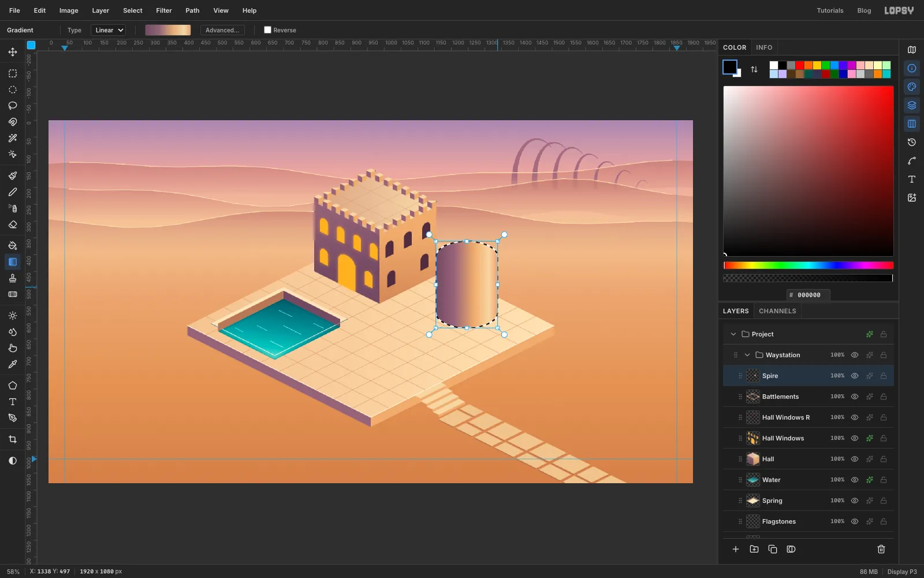This screenshot has width=924, height=578.
Task: Toggle visibility of the Waystation group
Action: [855, 355]
